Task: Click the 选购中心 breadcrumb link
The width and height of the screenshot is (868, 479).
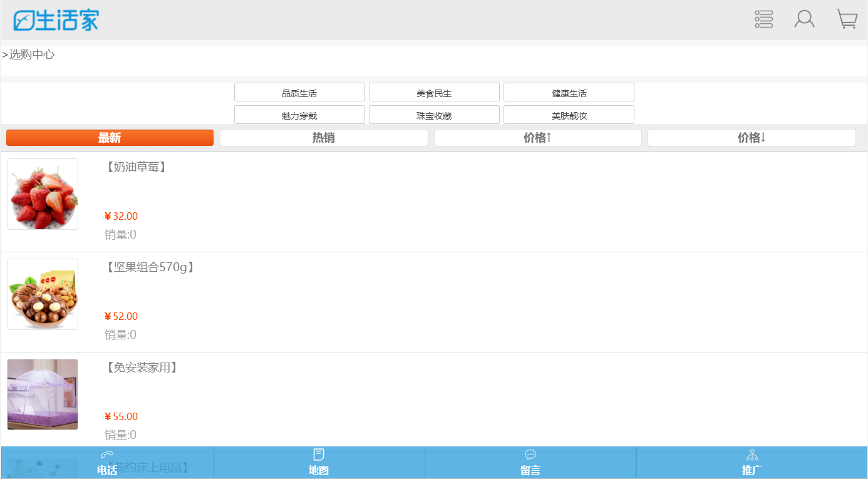Action: click(31, 55)
